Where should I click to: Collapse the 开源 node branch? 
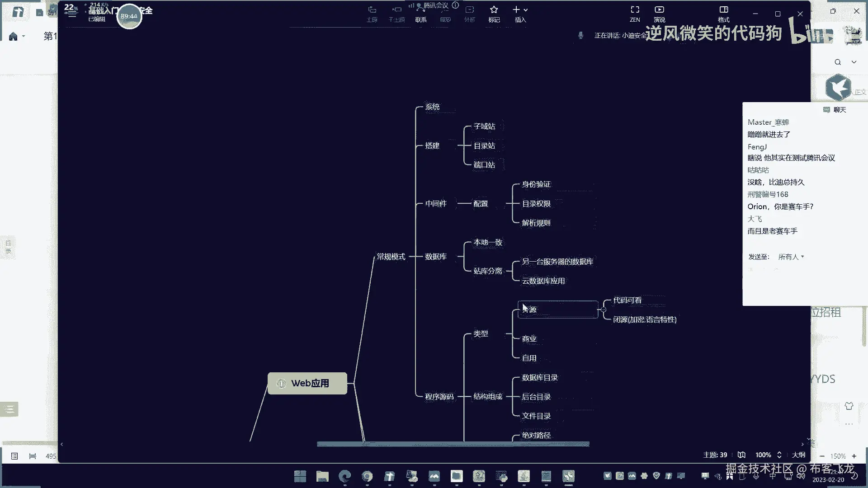point(604,310)
